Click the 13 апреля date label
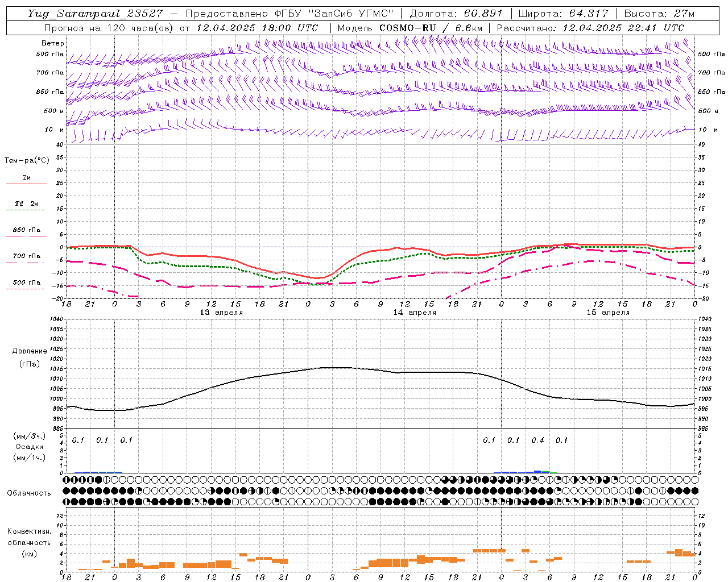 221,313
